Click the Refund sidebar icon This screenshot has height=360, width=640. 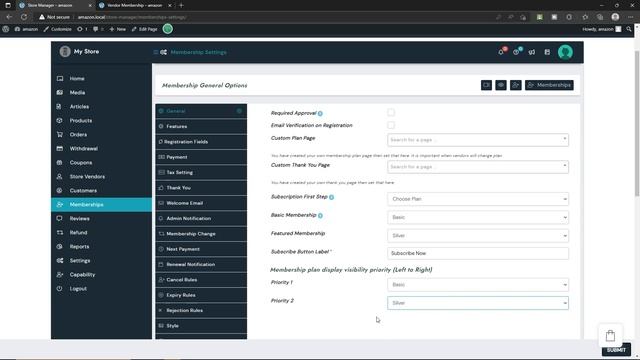[60, 233]
